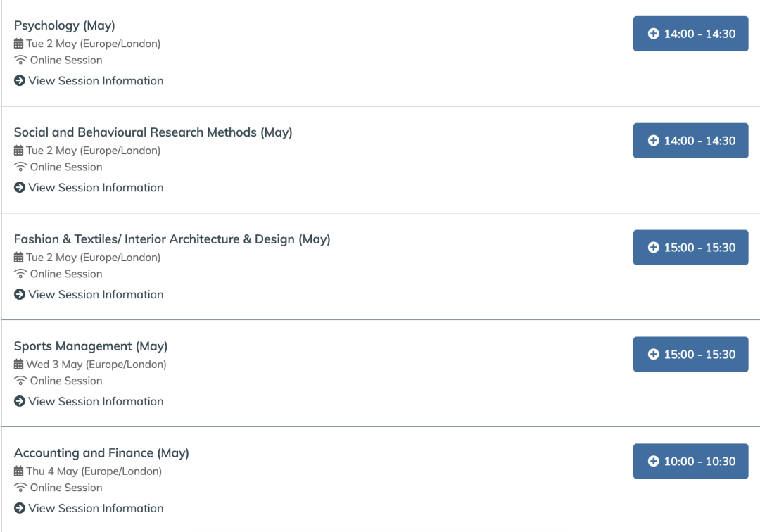The width and height of the screenshot is (760, 532).
Task: Click the Sports Management (May) heading
Action: click(91, 346)
